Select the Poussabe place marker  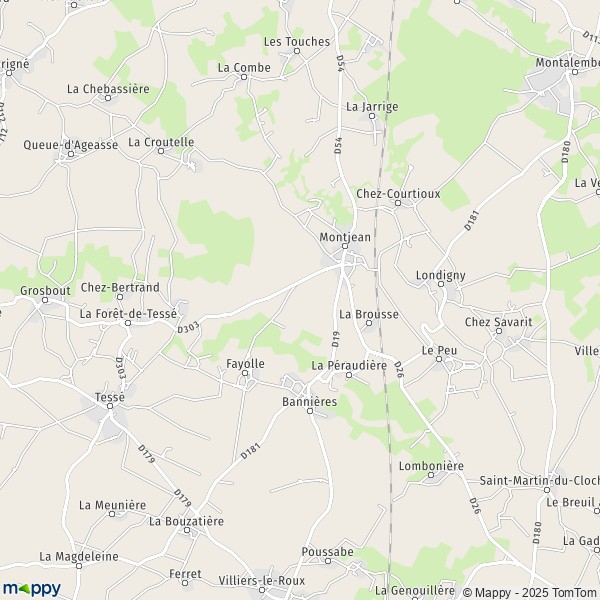click(328, 561)
